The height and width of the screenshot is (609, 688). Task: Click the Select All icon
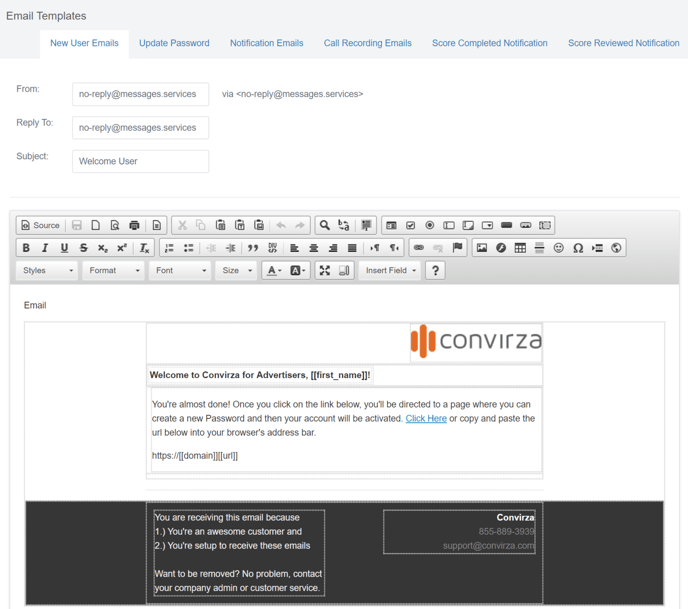366,225
